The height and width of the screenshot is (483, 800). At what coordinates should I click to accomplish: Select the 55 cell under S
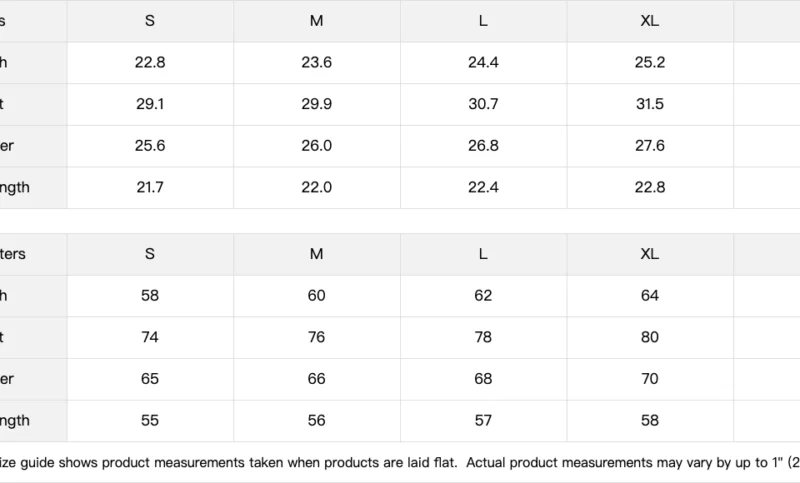pyautogui.click(x=150, y=421)
